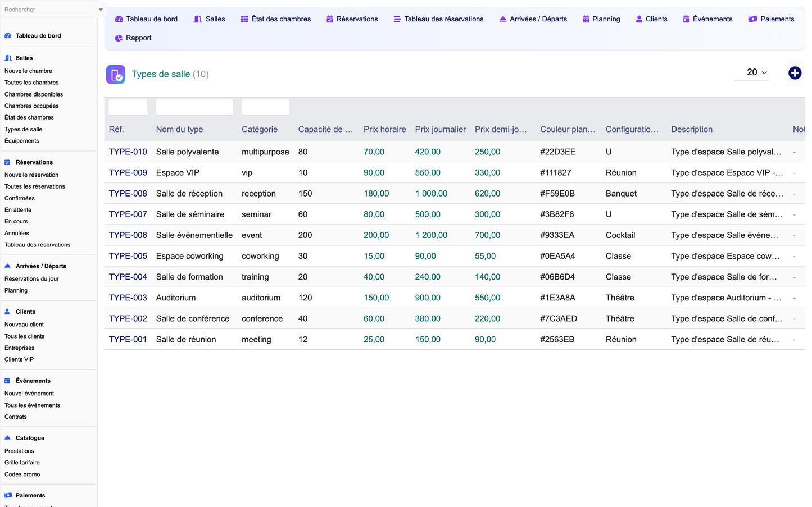Add a new room type with plus icon
Image resolution: width=812 pixels, height=507 pixels.
pyautogui.click(x=795, y=73)
